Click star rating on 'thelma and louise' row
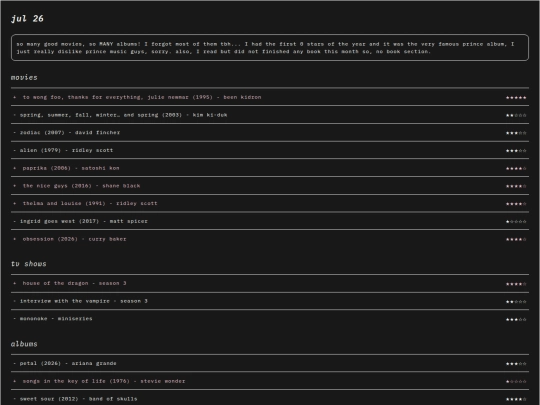Screen dimensions: 540x405 (516, 204)
